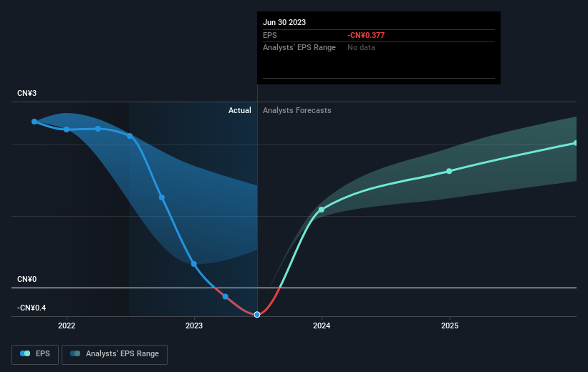Toggle the Analysts' EPS Range legend
Screen dimensions: 588x372
click(x=115, y=354)
